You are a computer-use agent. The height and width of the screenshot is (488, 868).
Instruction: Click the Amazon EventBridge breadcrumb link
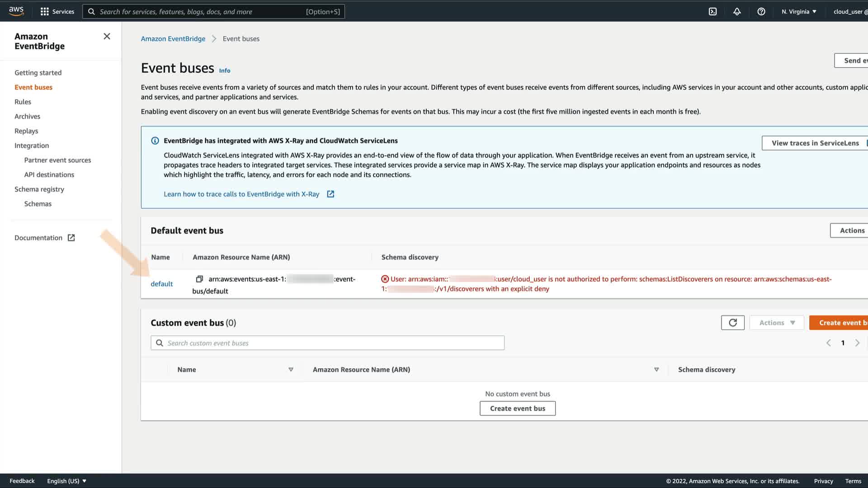click(x=173, y=39)
